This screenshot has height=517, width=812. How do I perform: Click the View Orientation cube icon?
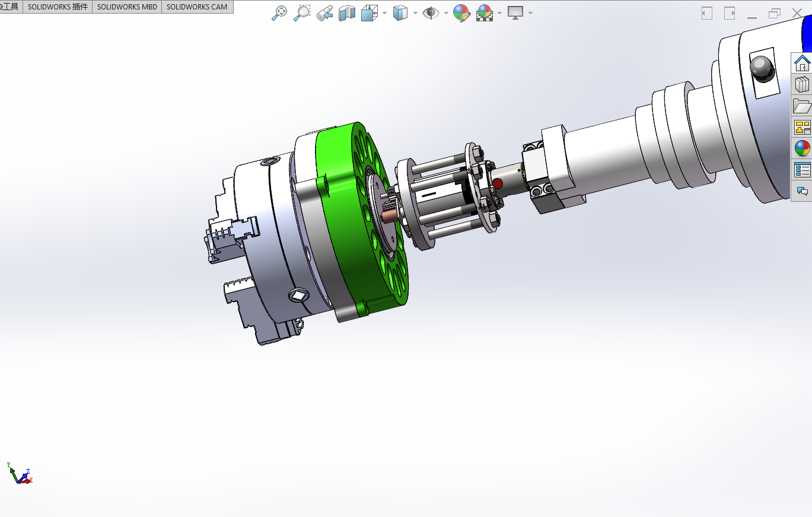pyautogui.click(x=370, y=13)
